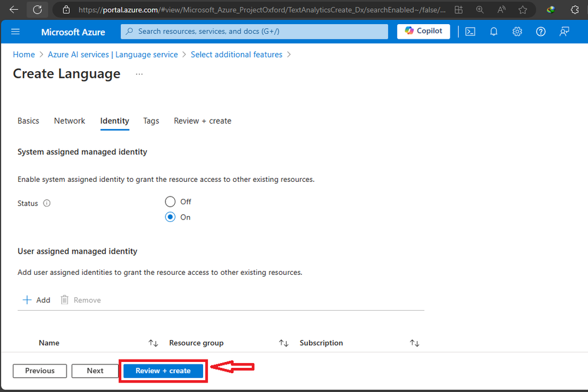Click the Copilot button
The height and width of the screenshot is (392, 588).
[x=423, y=31]
